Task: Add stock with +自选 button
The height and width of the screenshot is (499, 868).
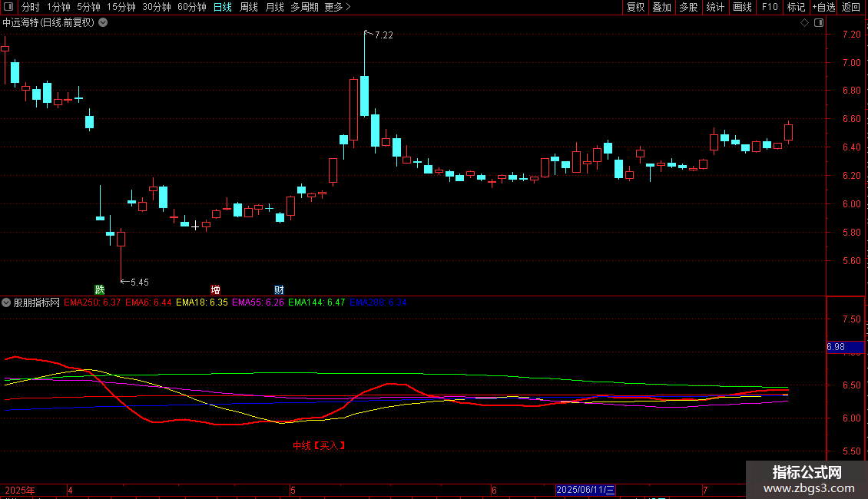Action: click(x=823, y=7)
